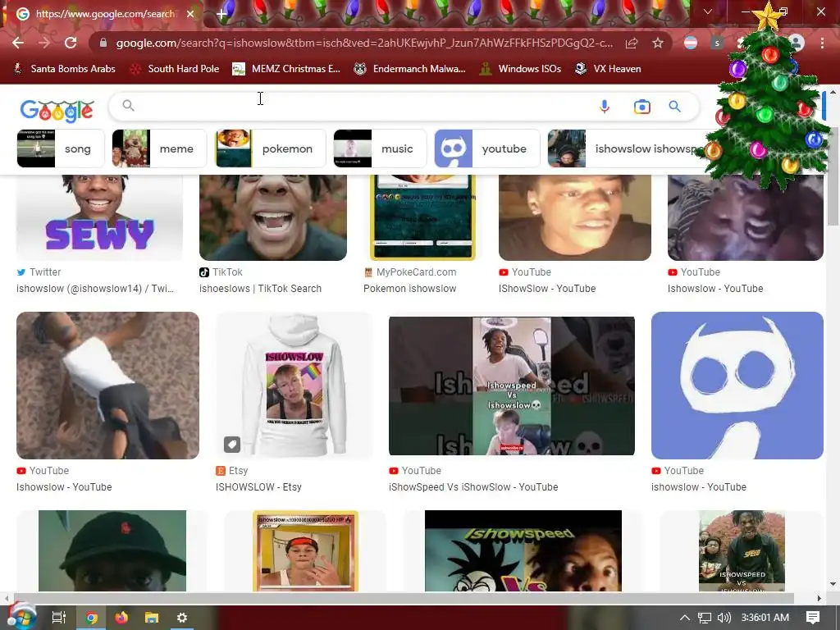Open the black cap person thumbnail

tap(112, 550)
